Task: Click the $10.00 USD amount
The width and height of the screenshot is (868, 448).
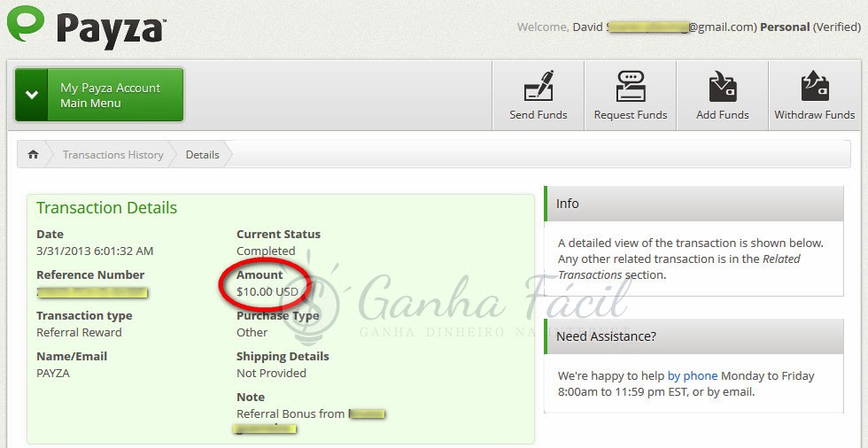Action: (x=267, y=291)
